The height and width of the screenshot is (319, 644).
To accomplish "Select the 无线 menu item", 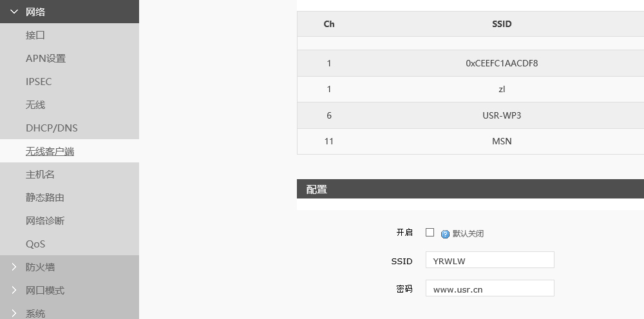I will pyautogui.click(x=35, y=105).
